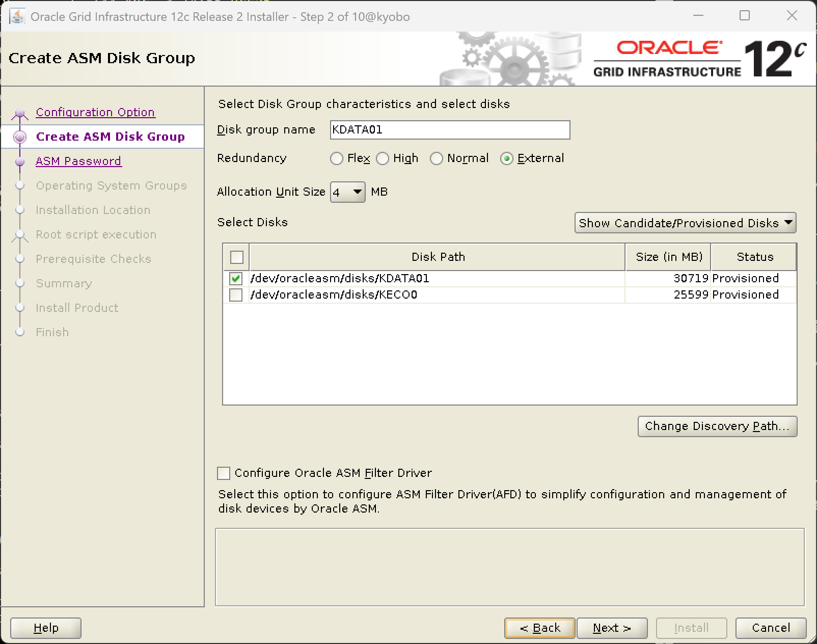Click the Size (in MB) column header
The image size is (817, 644).
[668, 257]
